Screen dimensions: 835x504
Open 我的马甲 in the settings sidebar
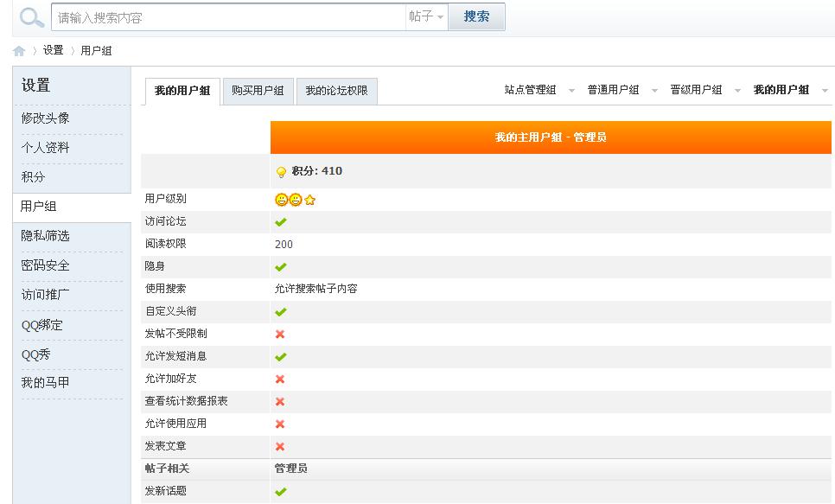(45, 382)
